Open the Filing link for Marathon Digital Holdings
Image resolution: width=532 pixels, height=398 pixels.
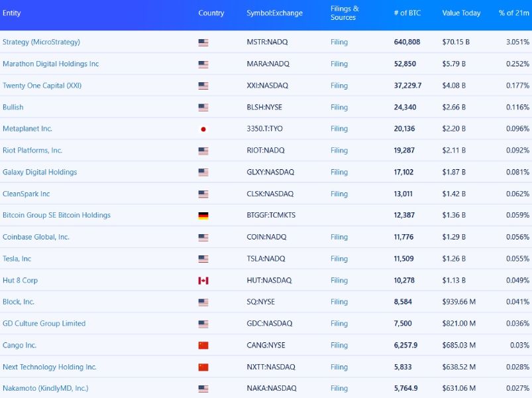pos(339,64)
